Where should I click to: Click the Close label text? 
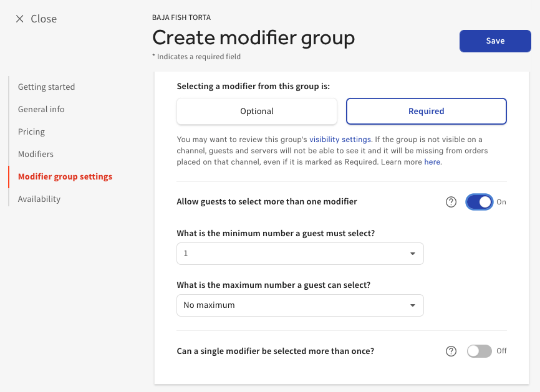pos(44,19)
